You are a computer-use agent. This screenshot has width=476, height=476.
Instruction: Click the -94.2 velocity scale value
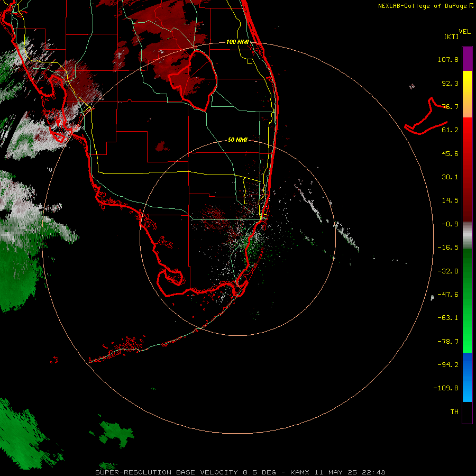tap(448, 364)
